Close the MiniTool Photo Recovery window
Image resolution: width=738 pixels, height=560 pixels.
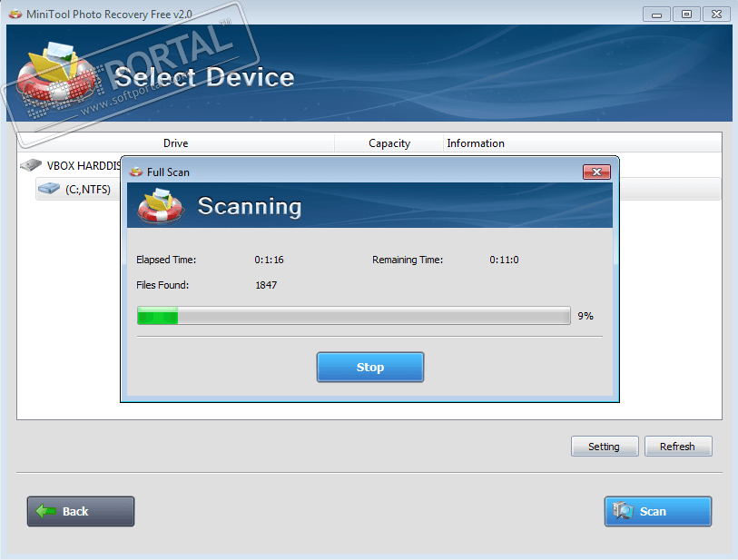pyautogui.click(x=716, y=15)
